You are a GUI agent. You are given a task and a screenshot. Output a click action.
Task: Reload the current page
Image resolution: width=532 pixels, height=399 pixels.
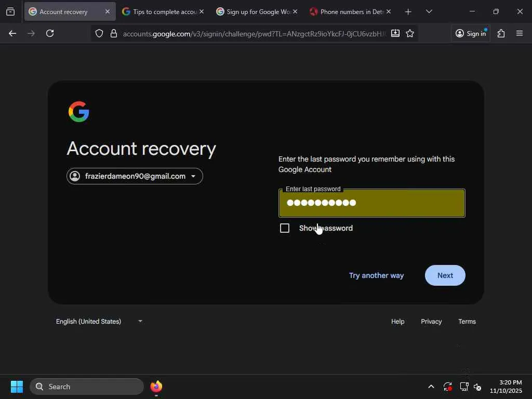[x=50, y=33]
